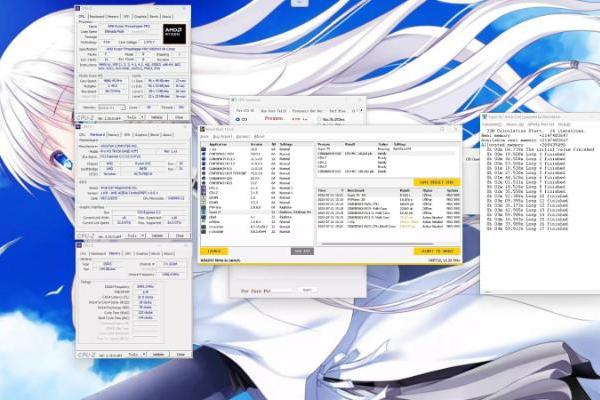
Task: Select the Super PI row in BenchMate applications
Action: [256, 212]
